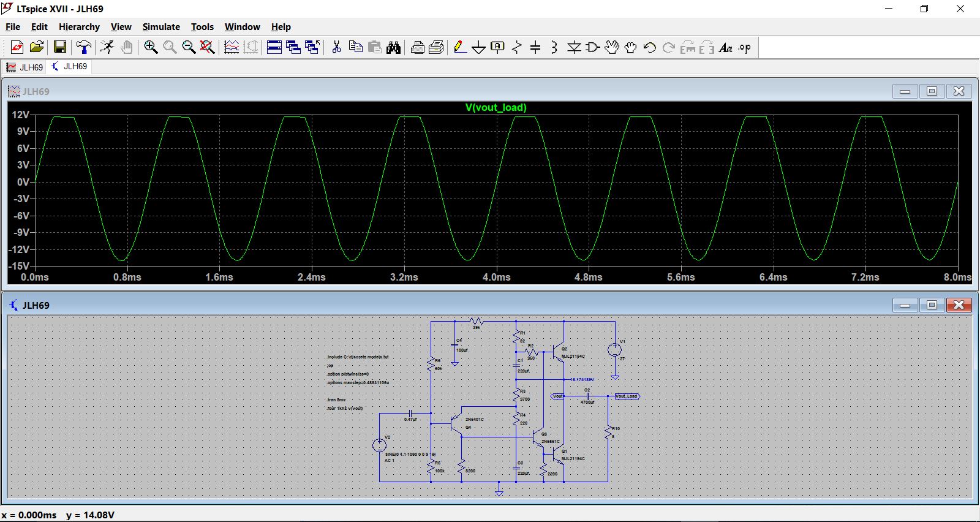The width and height of the screenshot is (980, 522).
Task: Click the Redo arrow icon
Action: pyautogui.click(x=669, y=47)
